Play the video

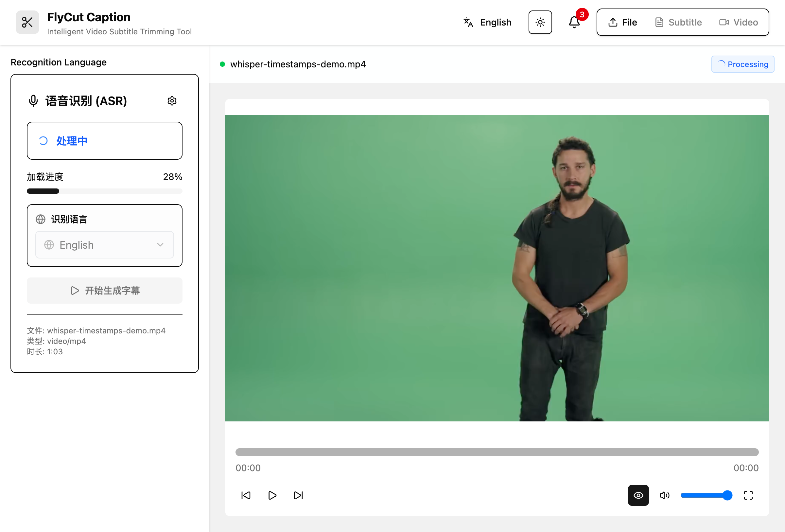coord(272,495)
